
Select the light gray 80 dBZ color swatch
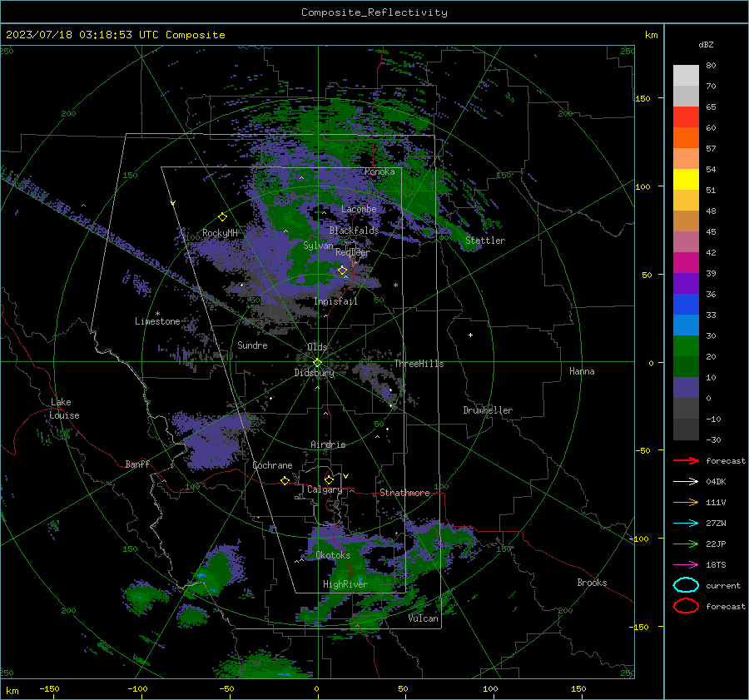click(x=686, y=75)
